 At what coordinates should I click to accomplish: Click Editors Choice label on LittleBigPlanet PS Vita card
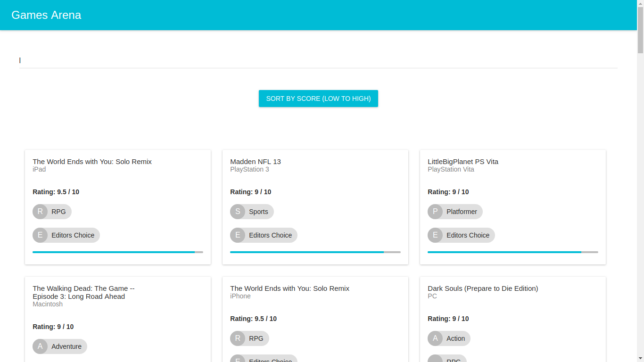tap(468, 235)
